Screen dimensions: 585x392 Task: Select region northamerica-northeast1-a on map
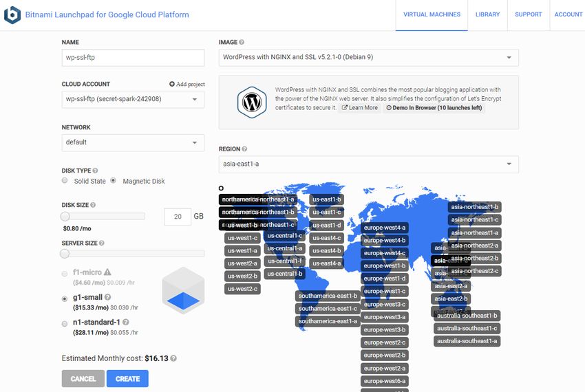[258, 199]
